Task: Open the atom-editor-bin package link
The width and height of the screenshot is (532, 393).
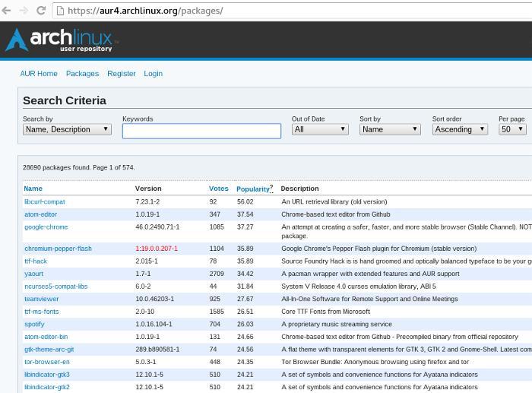Action: pos(46,337)
